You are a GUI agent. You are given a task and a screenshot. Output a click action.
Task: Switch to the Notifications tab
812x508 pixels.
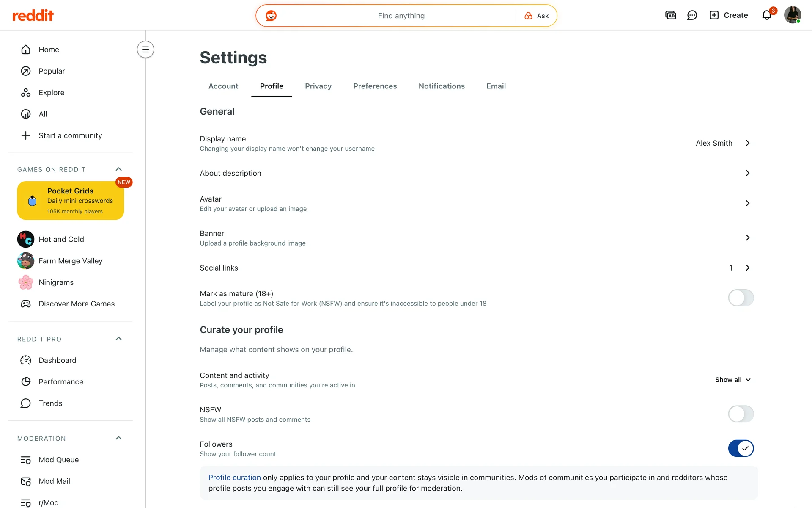coord(442,86)
